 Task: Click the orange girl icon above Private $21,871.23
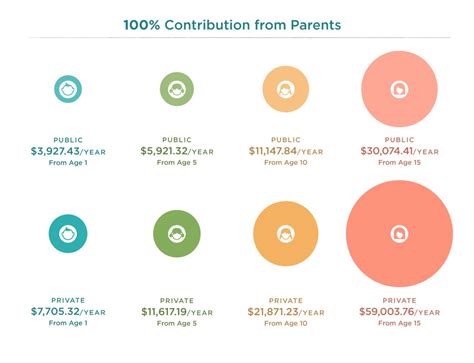pyautogui.click(x=286, y=234)
